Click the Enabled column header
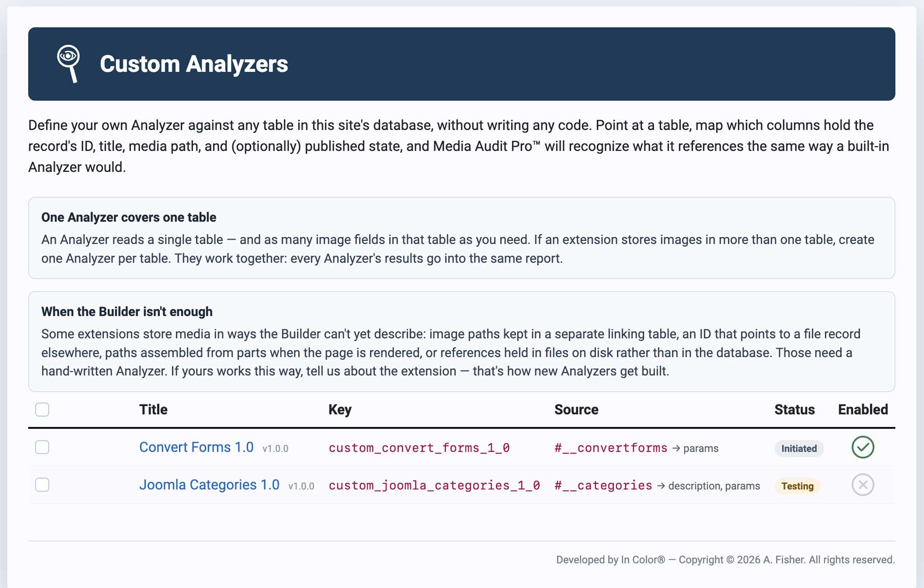 863,409
